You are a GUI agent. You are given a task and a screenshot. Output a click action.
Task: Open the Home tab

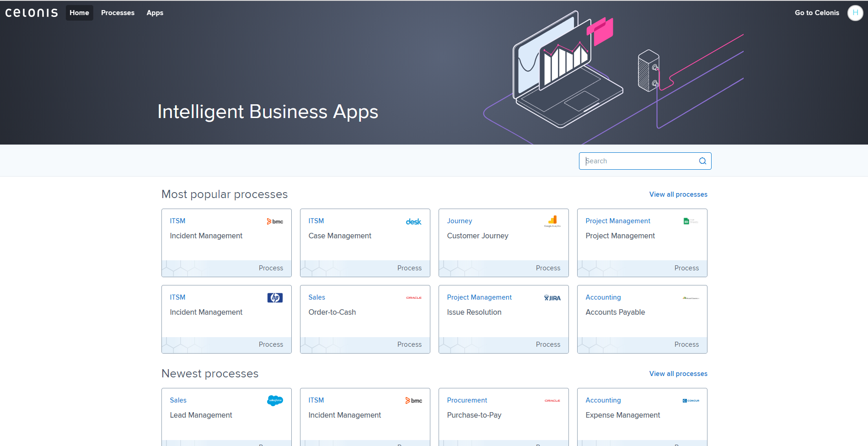pos(79,13)
